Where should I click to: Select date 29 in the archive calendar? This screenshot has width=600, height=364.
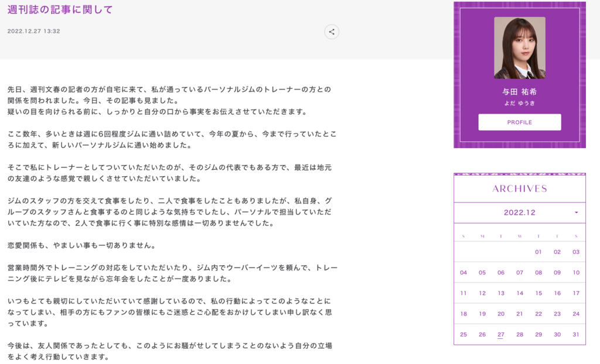(538, 335)
